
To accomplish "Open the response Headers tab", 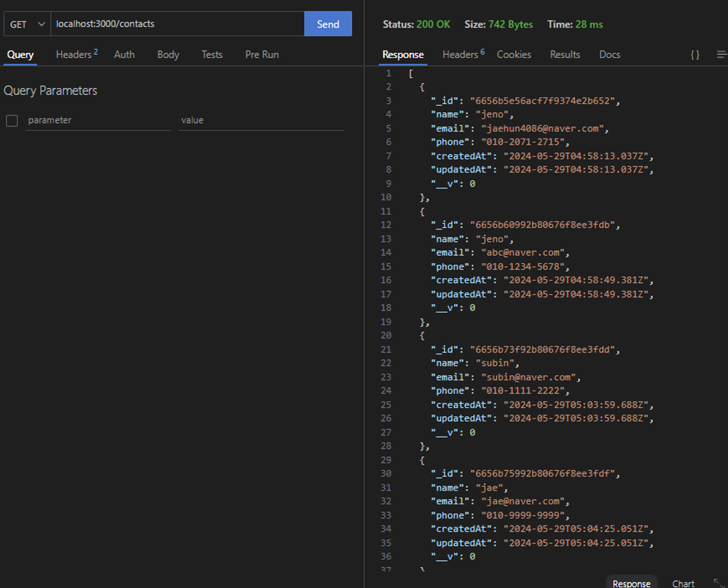I will pos(463,54).
